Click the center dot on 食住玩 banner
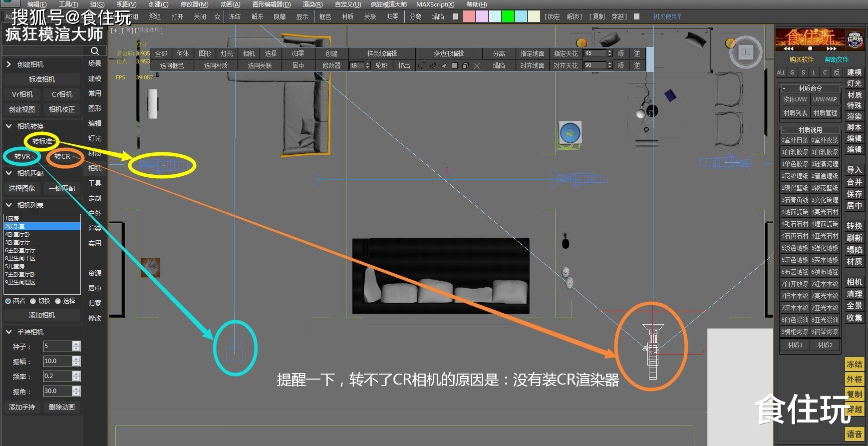This screenshot has height=446, width=868. (x=810, y=49)
